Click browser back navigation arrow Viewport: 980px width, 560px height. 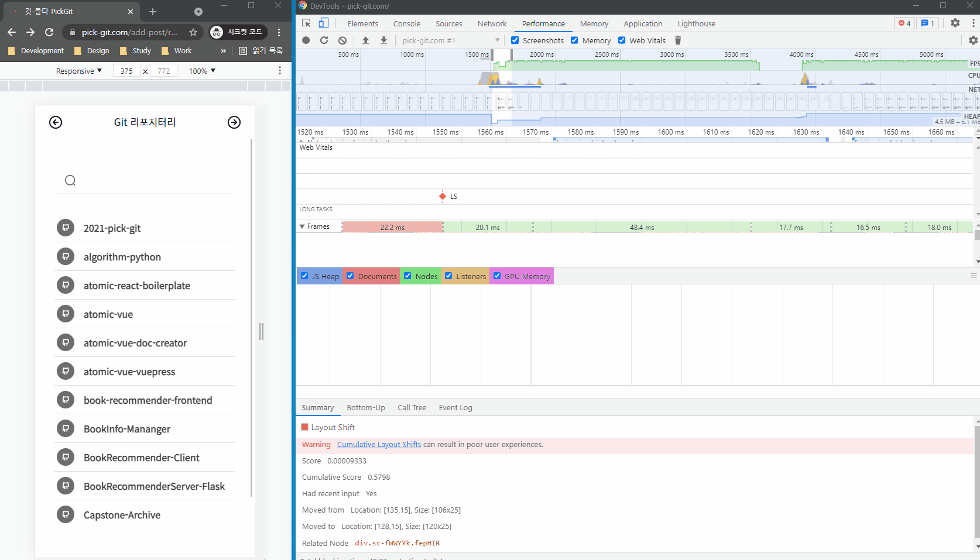[12, 32]
